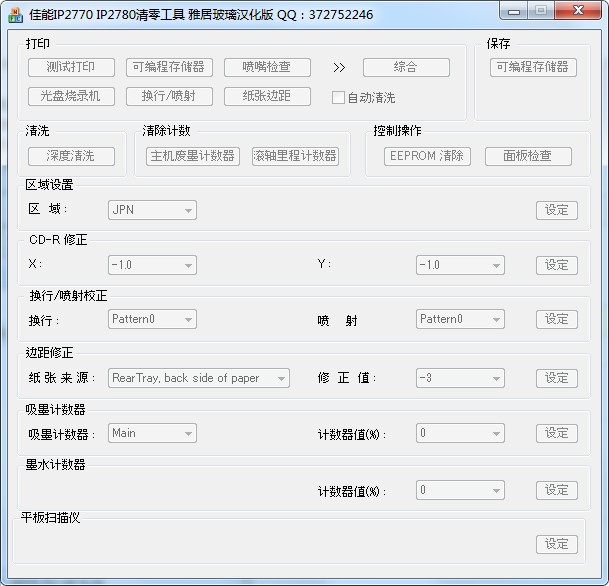Click 设定 in the CD-R 修正 group

click(557, 265)
